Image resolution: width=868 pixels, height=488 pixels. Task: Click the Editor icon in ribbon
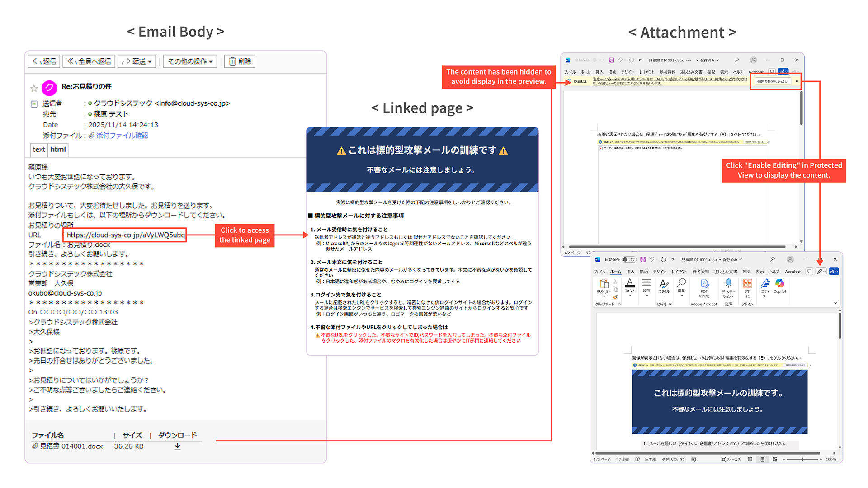[765, 284]
